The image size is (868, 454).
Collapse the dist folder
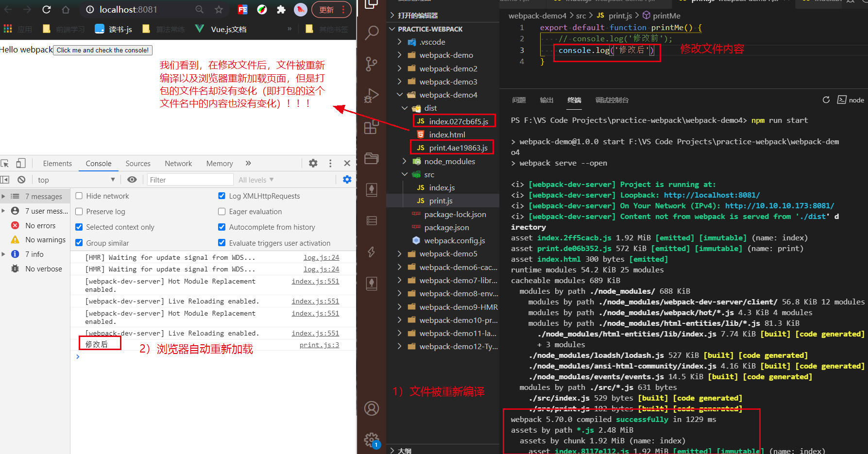pos(443,108)
